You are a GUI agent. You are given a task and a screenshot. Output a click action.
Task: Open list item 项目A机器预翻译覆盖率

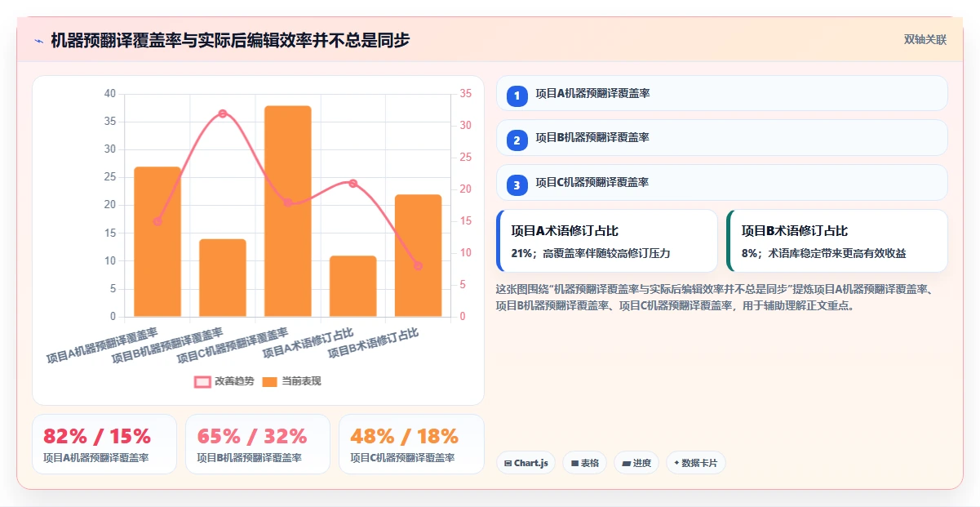coord(722,93)
